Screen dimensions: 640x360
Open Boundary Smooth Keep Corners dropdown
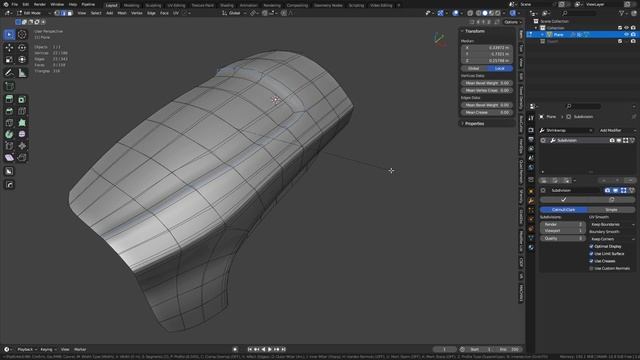click(612, 239)
